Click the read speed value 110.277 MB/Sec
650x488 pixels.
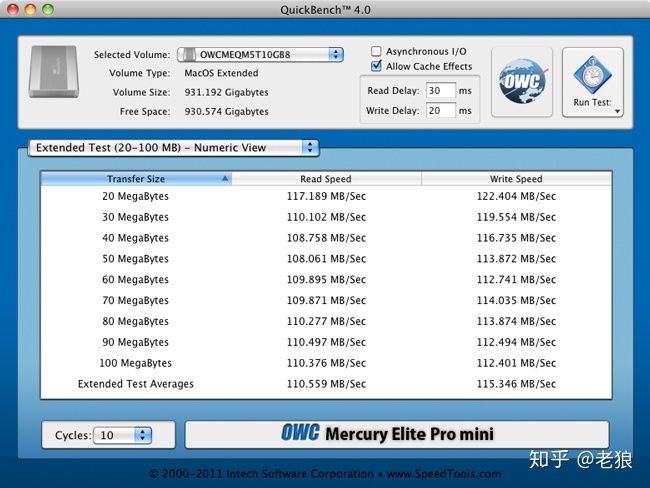click(326, 321)
